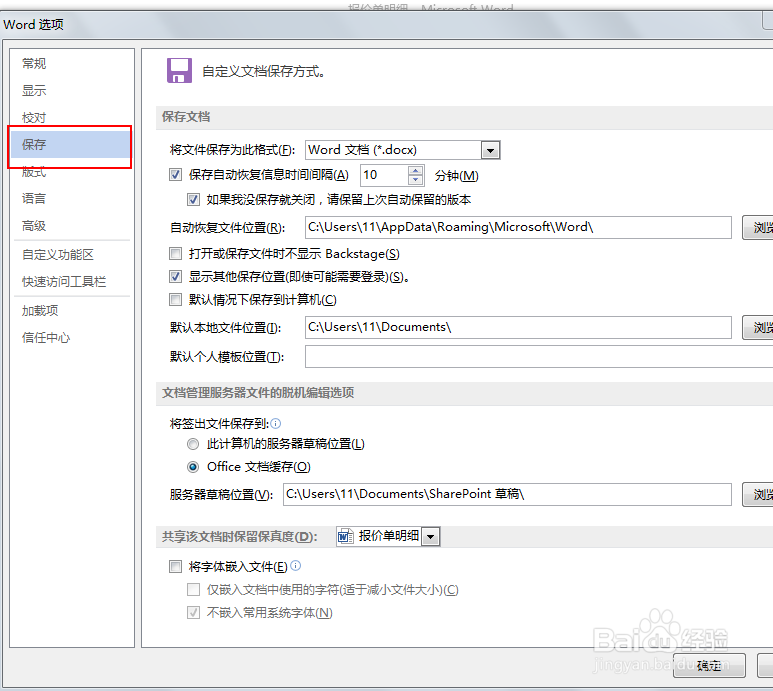This screenshot has height=691, width=773.
Task: Select Office 文档缓存 radio button
Action: click(x=193, y=467)
